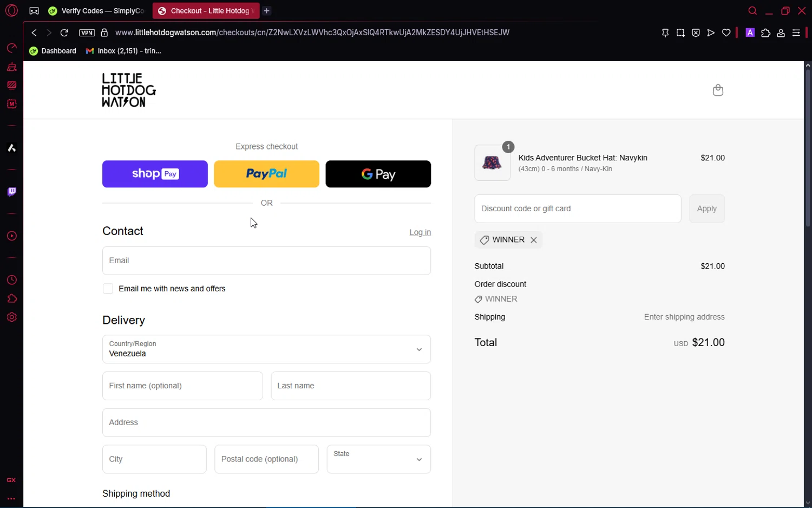Focus the Email field
Image resolution: width=812 pixels, height=508 pixels.
(266, 260)
